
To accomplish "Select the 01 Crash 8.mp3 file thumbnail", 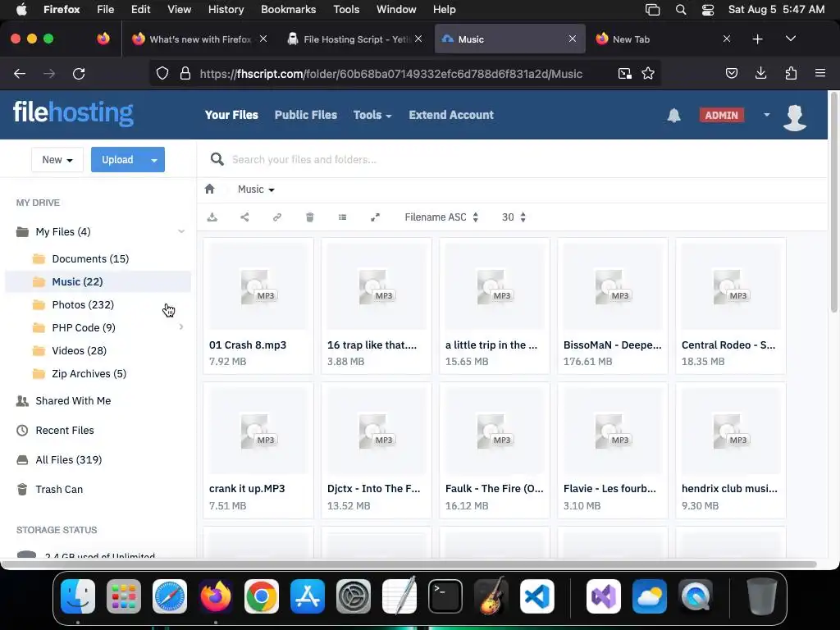I will [258, 286].
